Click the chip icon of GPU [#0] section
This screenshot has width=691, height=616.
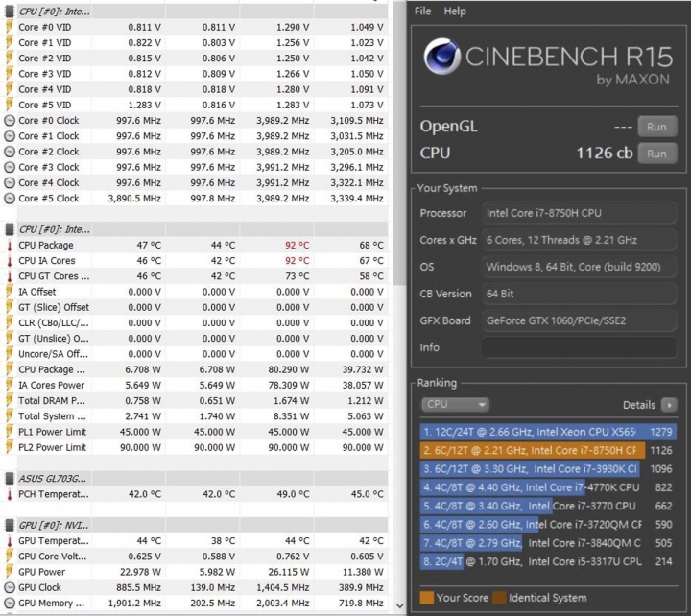click(x=10, y=525)
